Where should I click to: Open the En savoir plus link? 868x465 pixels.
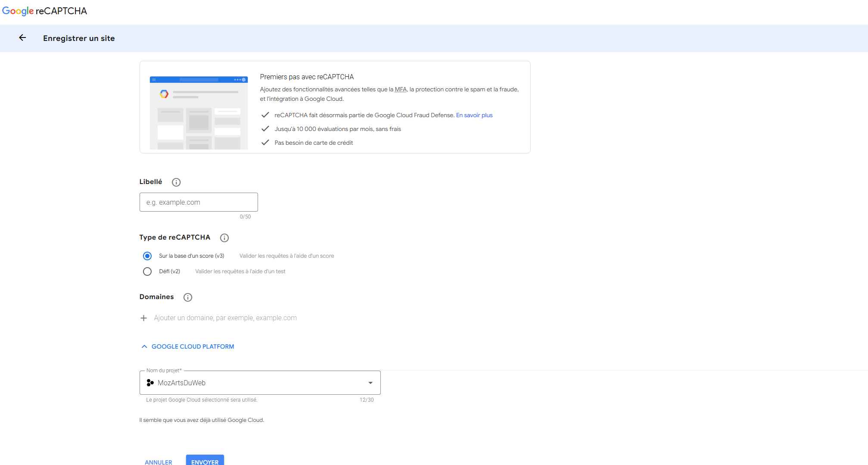click(x=474, y=115)
